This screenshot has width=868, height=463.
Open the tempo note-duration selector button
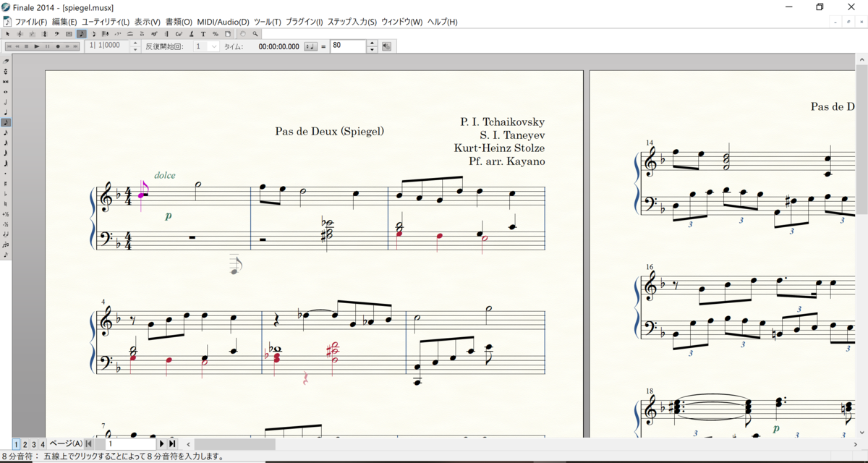tap(310, 46)
